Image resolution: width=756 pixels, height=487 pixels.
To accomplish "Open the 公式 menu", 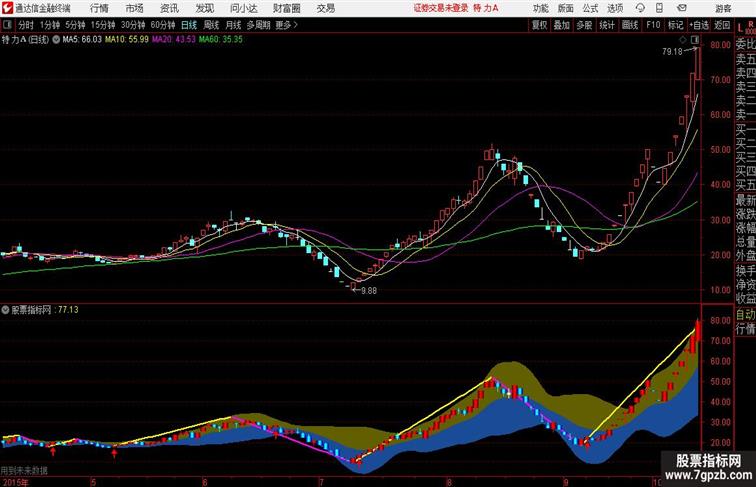I will pos(590,8).
